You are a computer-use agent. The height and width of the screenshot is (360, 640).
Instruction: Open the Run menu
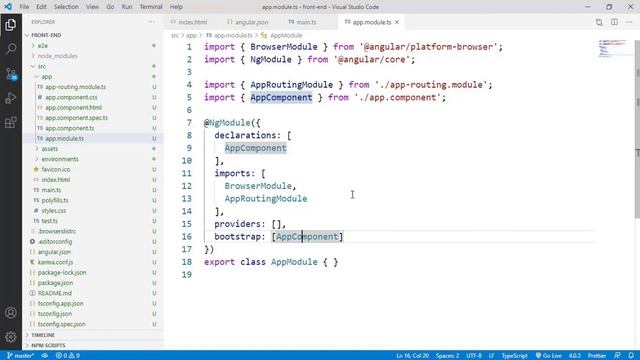[x=127, y=7]
